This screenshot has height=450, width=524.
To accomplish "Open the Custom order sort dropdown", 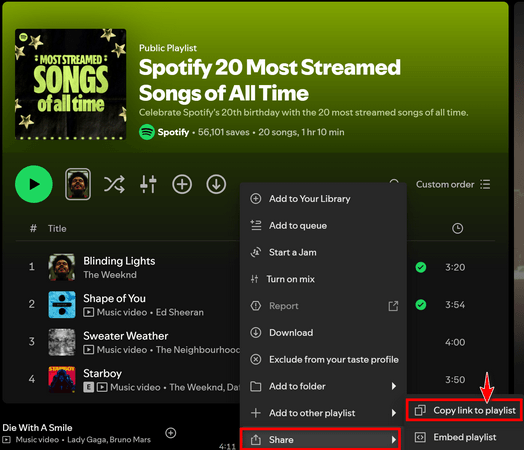I will pos(445,184).
